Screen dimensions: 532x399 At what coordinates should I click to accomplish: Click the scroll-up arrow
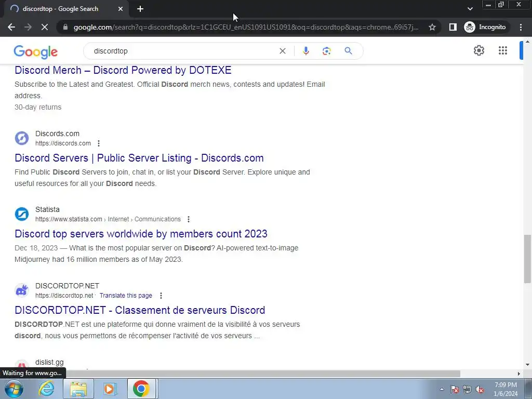tap(527, 42)
